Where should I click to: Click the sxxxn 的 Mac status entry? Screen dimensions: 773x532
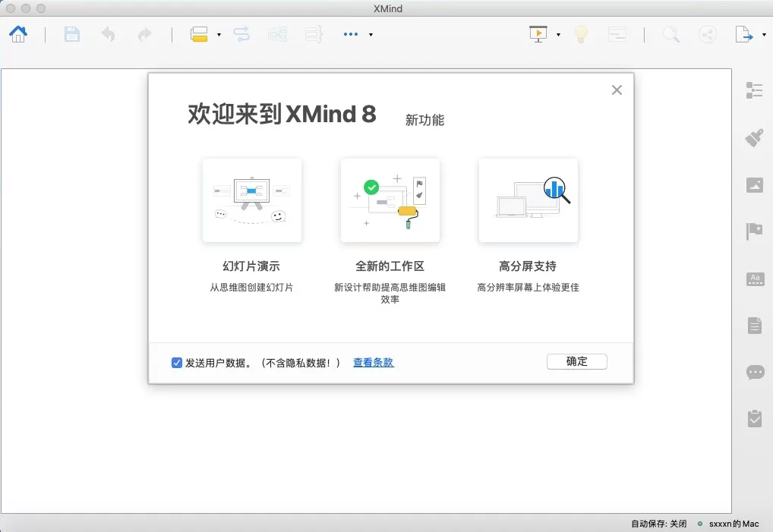[x=734, y=524]
